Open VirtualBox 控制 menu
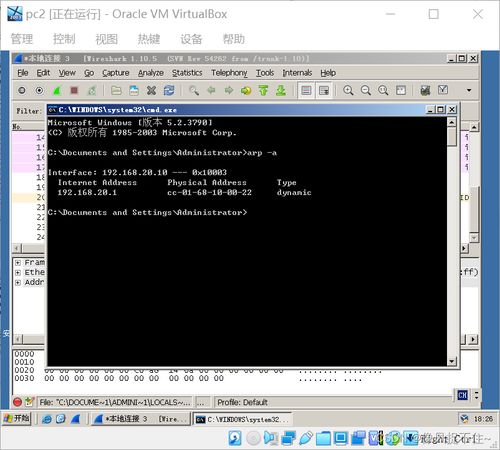The height and width of the screenshot is (450, 500). (x=64, y=39)
